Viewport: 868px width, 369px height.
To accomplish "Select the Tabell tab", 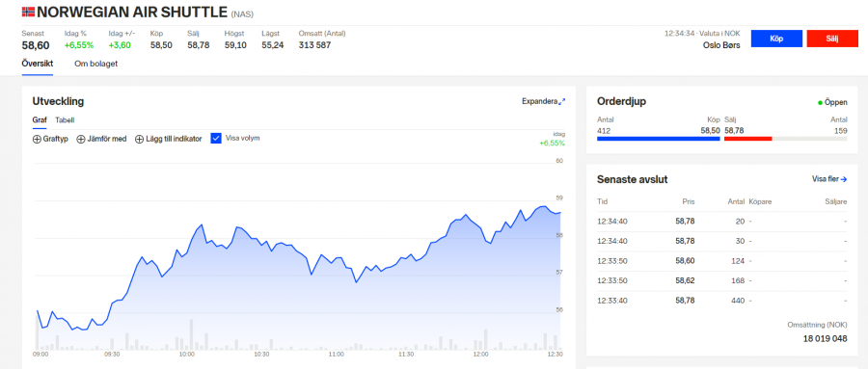I will (x=65, y=120).
